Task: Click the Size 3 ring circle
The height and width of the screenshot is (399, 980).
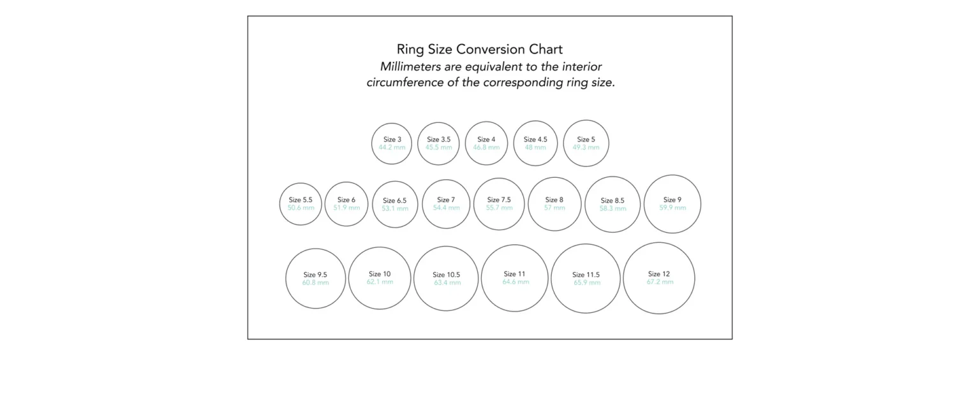Action: [x=392, y=143]
